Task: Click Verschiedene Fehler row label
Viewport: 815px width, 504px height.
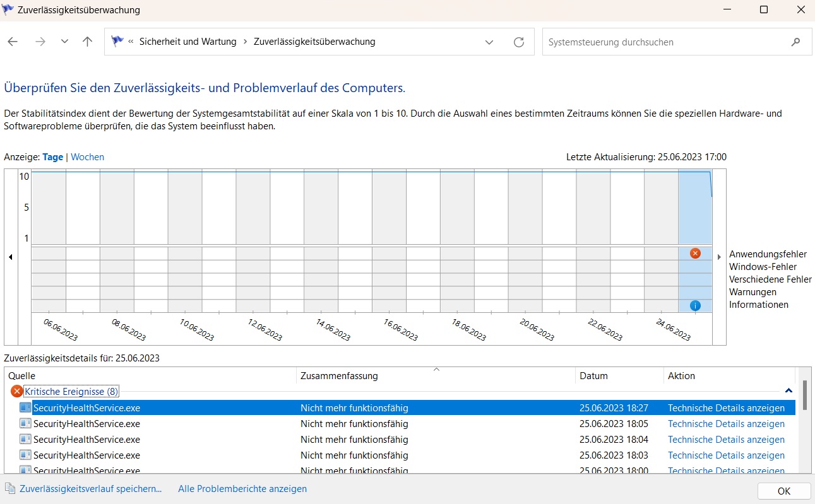Action: pos(770,279)
